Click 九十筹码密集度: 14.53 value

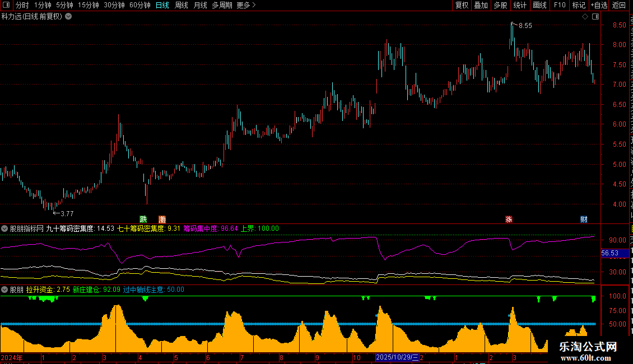click(x=80, y=228)
